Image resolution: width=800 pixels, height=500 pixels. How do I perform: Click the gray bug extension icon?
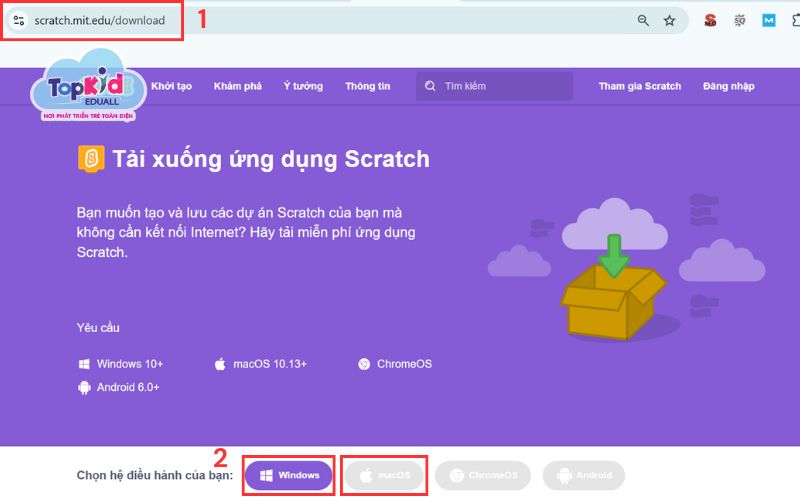tap(739, 20)
